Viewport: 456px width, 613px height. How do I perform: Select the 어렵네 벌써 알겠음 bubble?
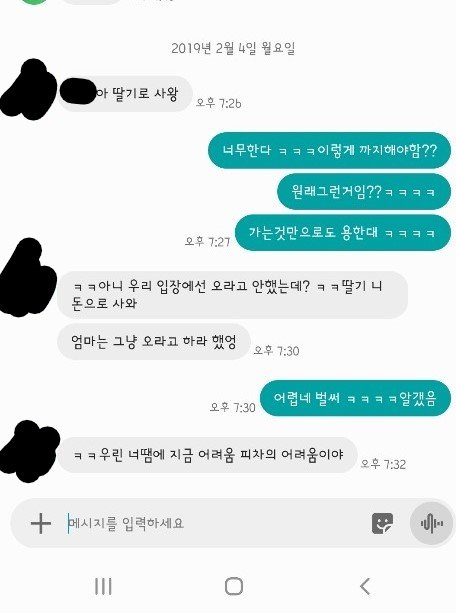tap(355, 398)
